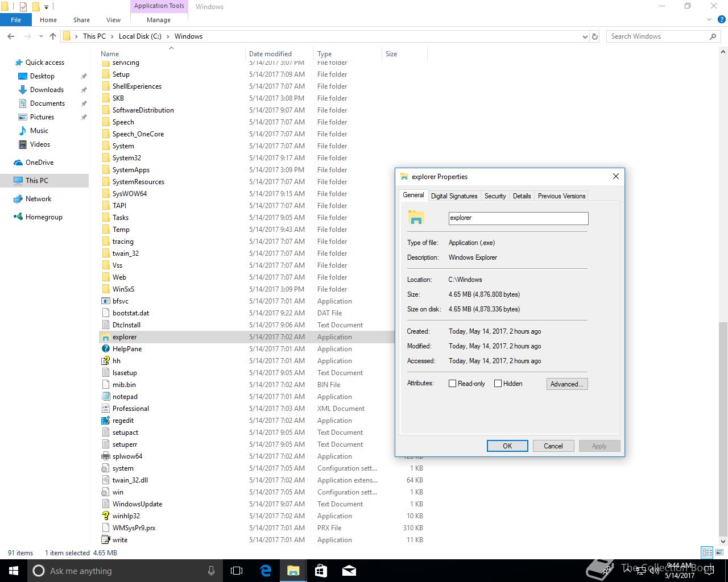This screenshot has height=582, width=728.
Task: Open Advanced attributes button
Action: click(567, 384)
